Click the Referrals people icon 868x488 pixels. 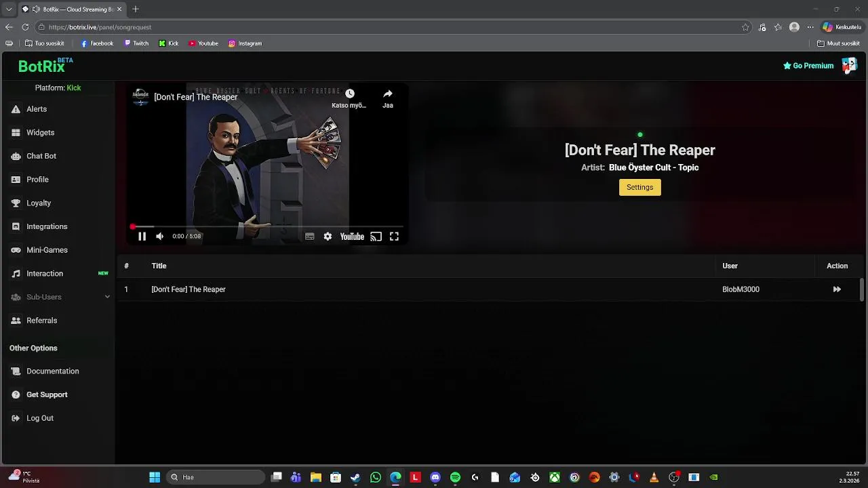(x=16, y=321)
